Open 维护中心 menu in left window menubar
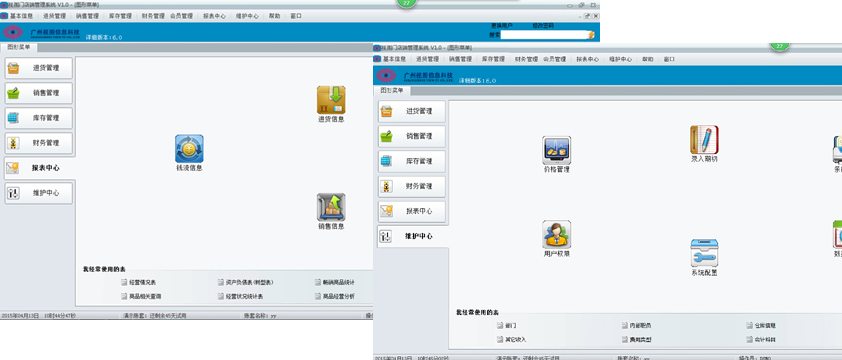 [247, 16]
